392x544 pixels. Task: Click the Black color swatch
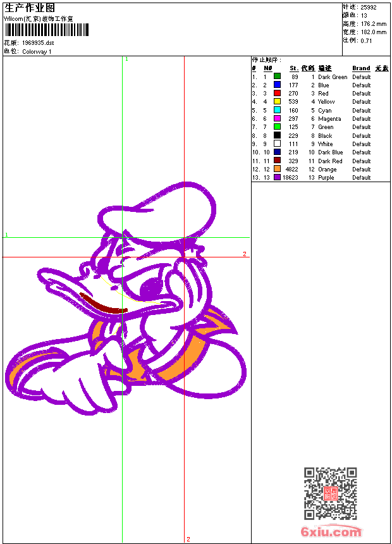click(277, 135)
